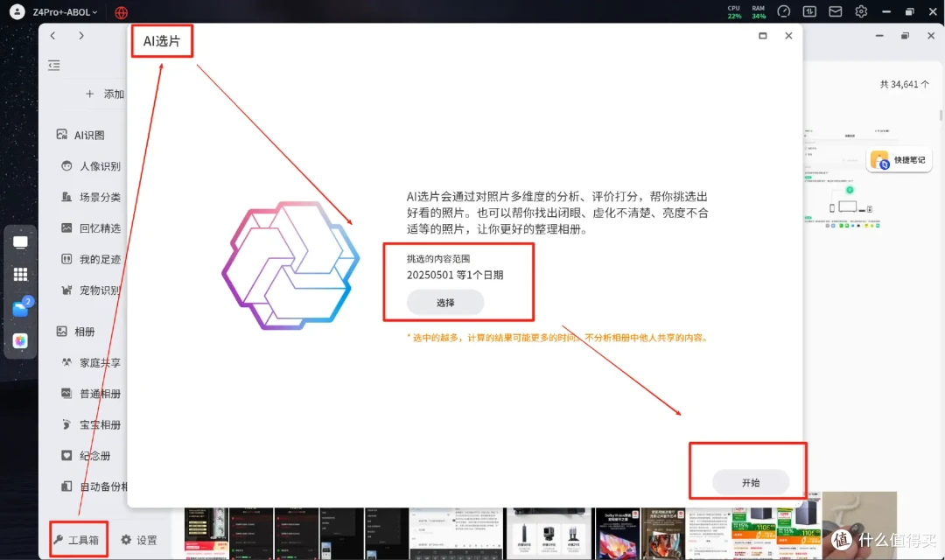Click the 回忆精选 picture icon
Viewport: 945px width, 560px height.
click(66, 227)
